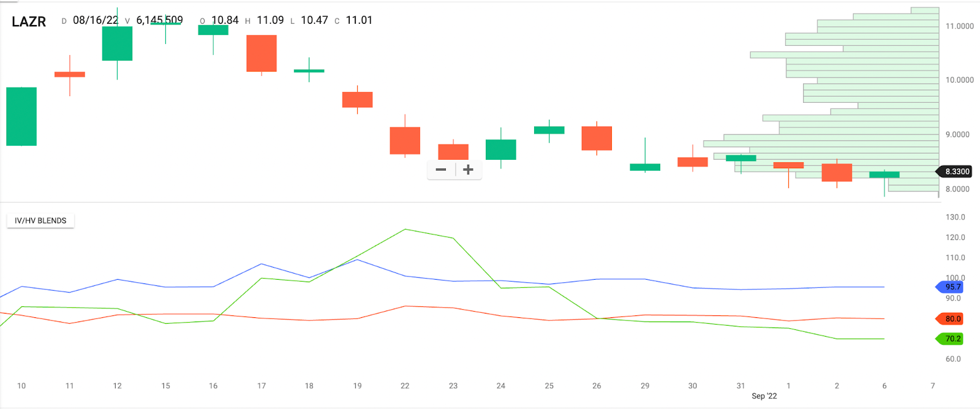Screen dimensions: 980x409
Task: Click the close price 11.01
Action: point(359,20)
